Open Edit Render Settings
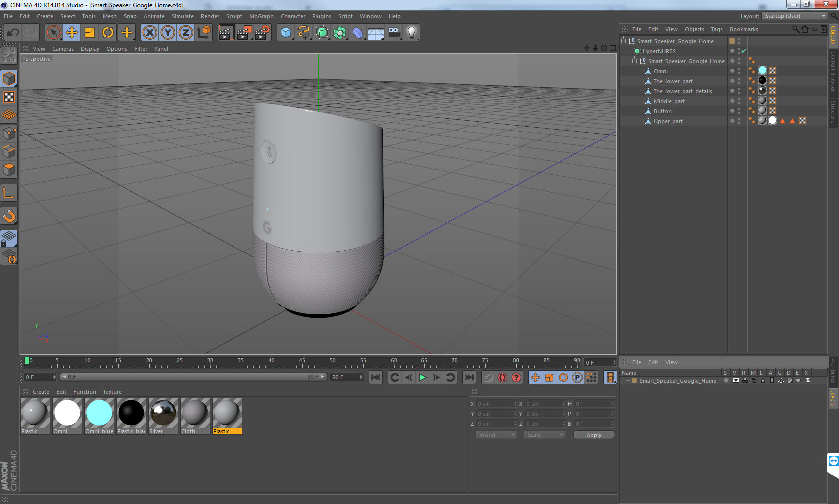839x504 pixels. [263, 33]
